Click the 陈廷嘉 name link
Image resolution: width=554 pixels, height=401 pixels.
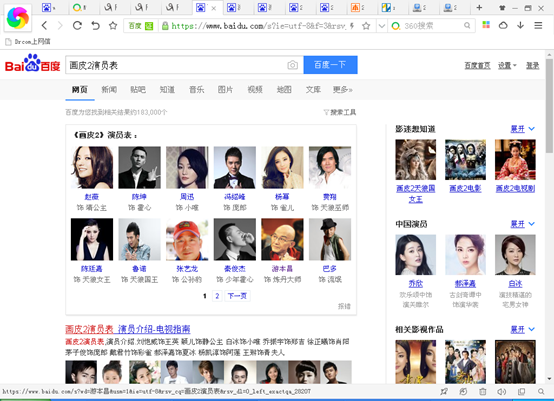tap(92, 269)
